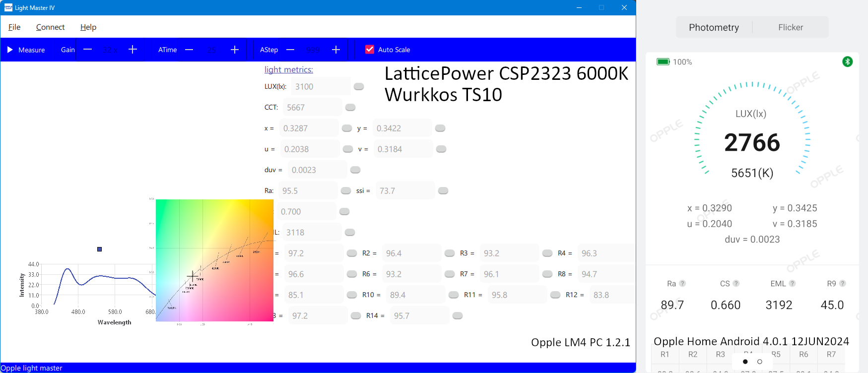
Task: Toggle the switch next to x value
Action: click(x=347, y=128)
